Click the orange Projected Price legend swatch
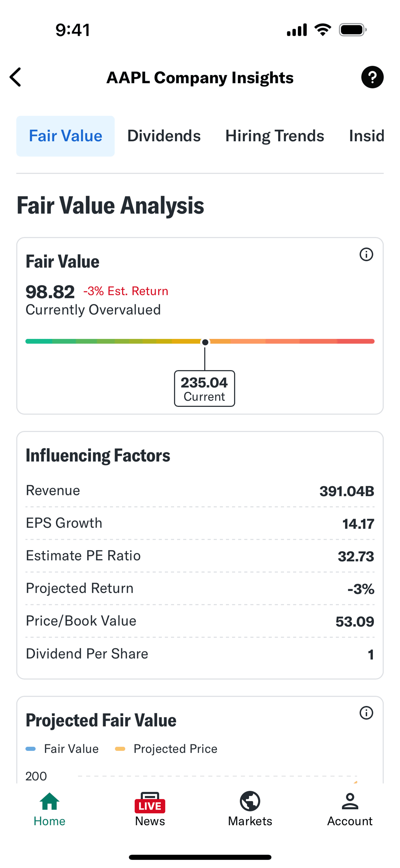400x868 pixels. point(120,749)
